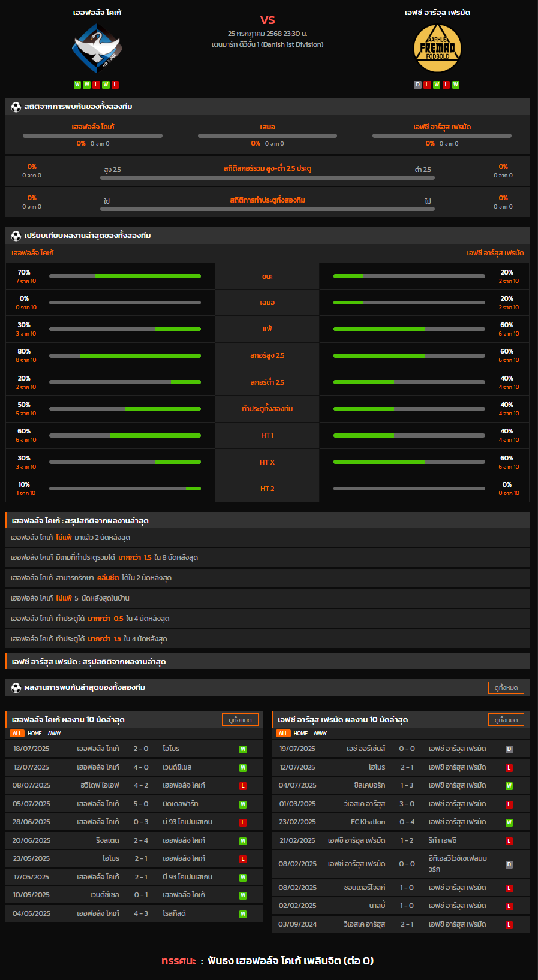538x980 pixels.
Task: Click L badge on the 21/02/2025 match row
Action: click(x=509, y=841)
